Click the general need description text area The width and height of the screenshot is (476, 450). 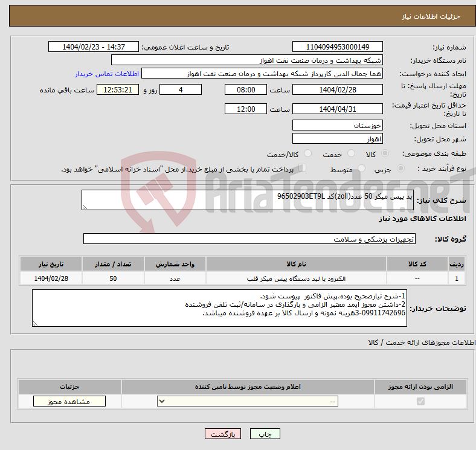pos(248,200)
